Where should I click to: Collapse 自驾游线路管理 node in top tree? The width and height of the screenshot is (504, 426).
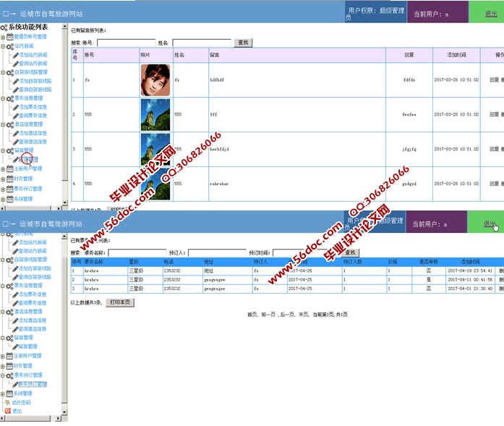pyautogui.click(x=3, y=72)
